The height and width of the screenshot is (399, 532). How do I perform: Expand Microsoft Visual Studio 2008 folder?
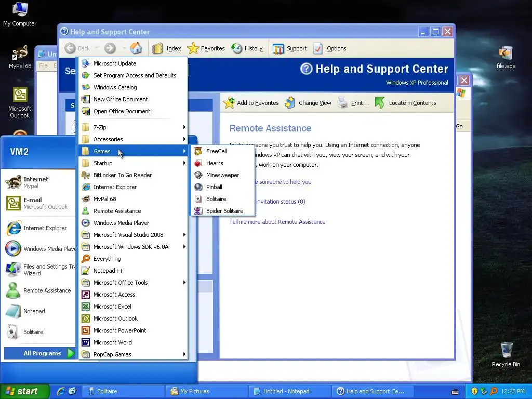(x=134, y=235)
